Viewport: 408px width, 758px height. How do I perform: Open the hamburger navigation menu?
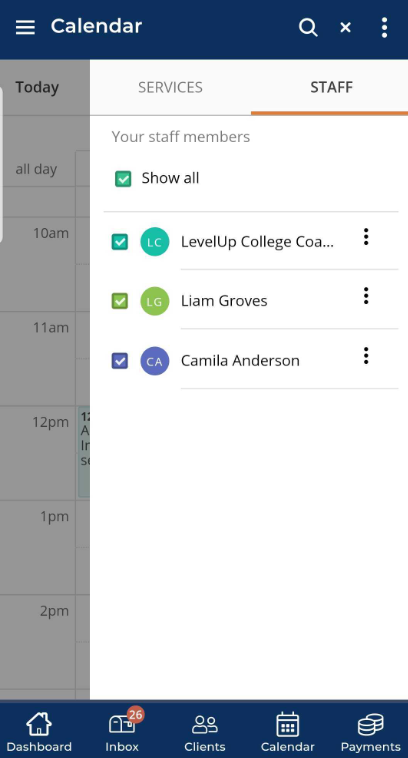(25, 28)
